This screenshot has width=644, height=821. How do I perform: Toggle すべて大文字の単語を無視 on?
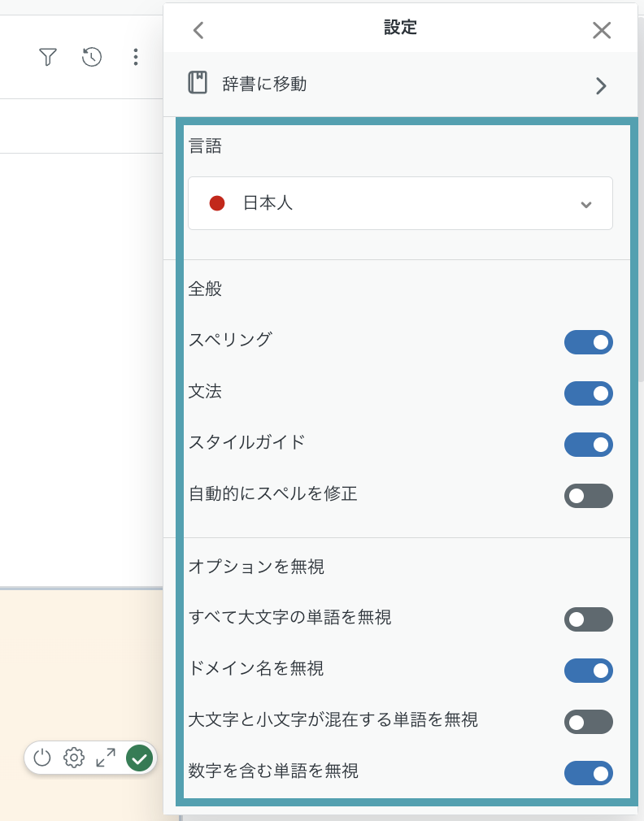(x=588, y=619)
